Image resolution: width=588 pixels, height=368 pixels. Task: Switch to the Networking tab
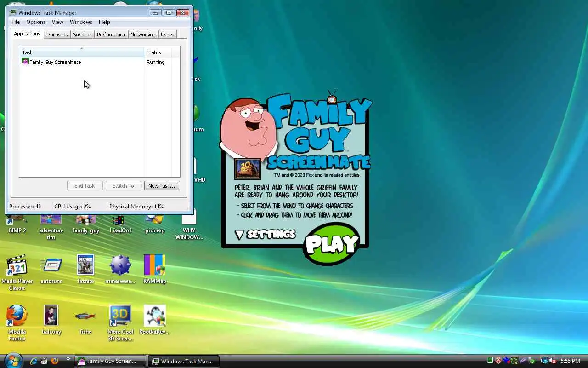143,34
